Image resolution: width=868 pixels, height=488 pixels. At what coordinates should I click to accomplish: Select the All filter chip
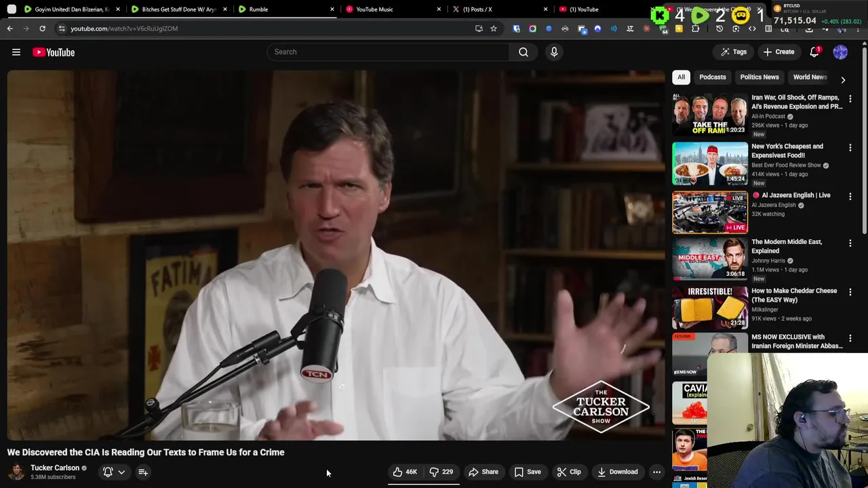click(681, 77)
